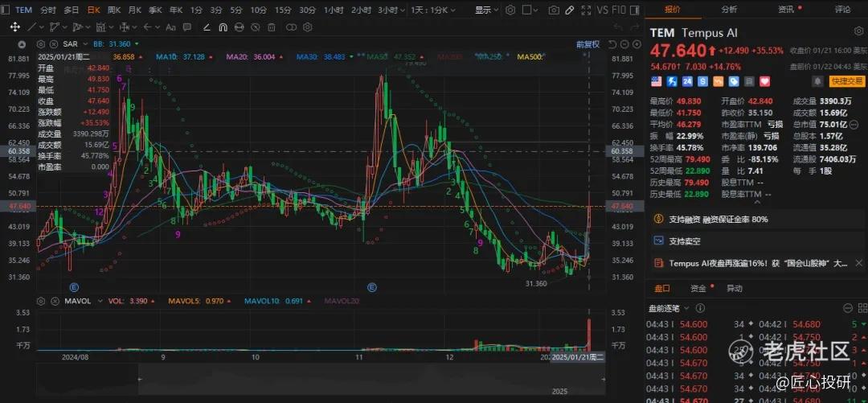Click the pencil drawing mode icon
Image resolution: width=868 pixels, height=403 pixels.
pyautogui.click(x=570, y=10)
